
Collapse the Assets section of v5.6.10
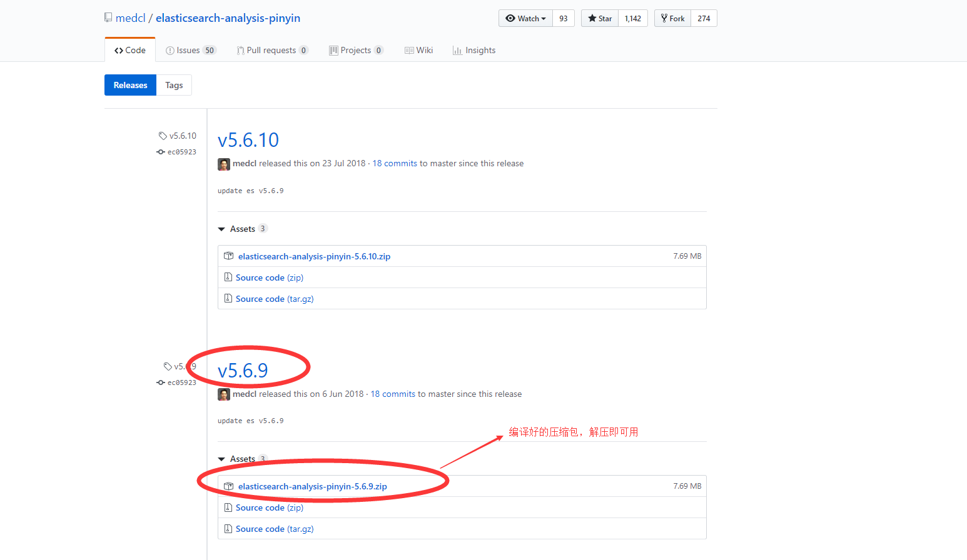(x=242, y=229)
